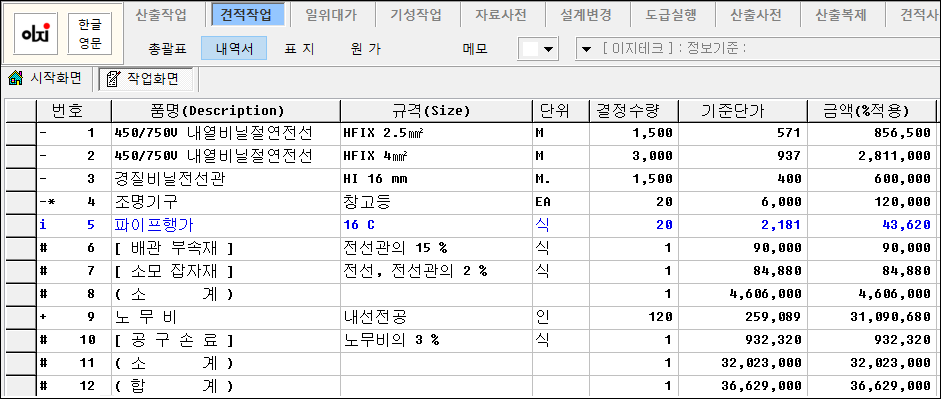Click the 번호 column header

pyautogui.click(x=74, y=110)
